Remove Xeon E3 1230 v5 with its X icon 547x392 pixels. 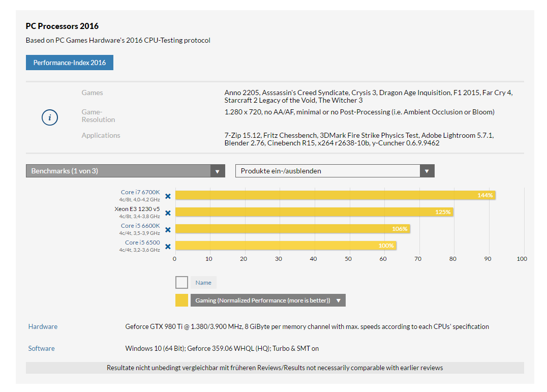[168, 213]
